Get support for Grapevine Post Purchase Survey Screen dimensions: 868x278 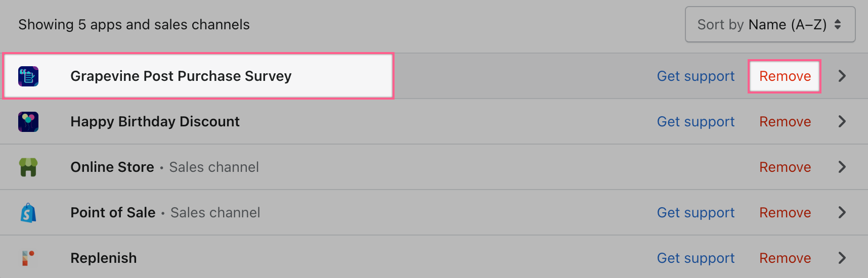click(x=696, y=76)
